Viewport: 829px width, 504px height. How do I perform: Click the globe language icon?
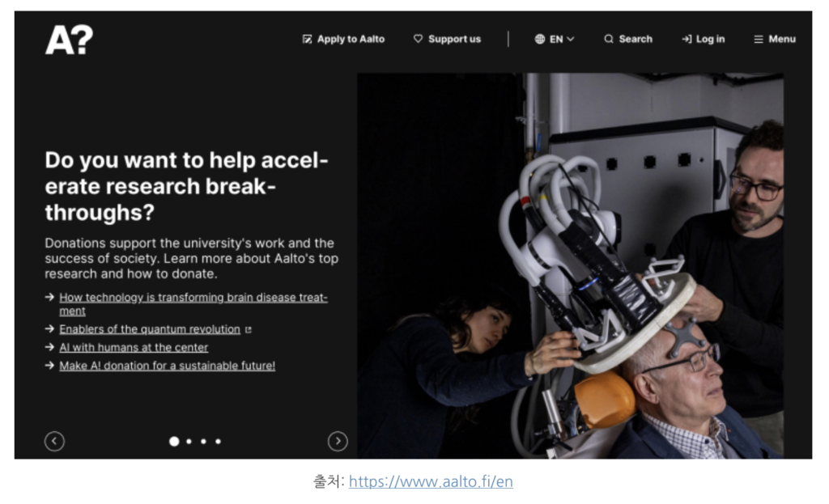539,39
